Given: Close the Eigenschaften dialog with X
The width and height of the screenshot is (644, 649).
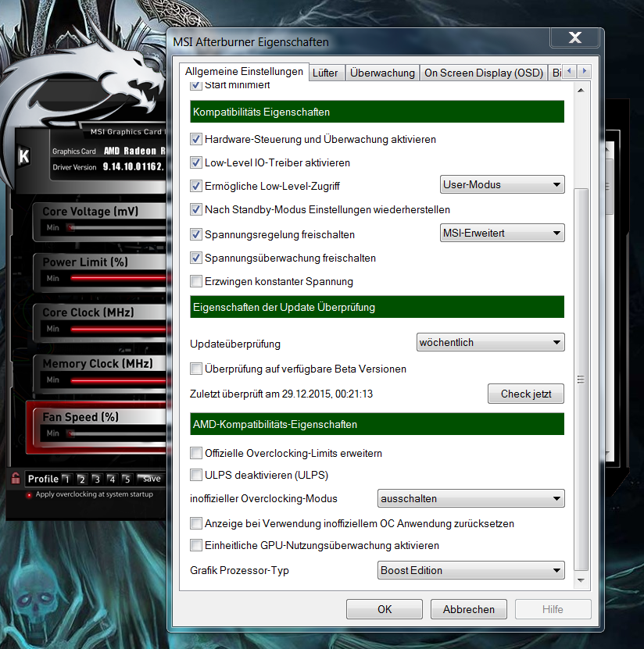Looking at the screenshot, I should (575, 37).
